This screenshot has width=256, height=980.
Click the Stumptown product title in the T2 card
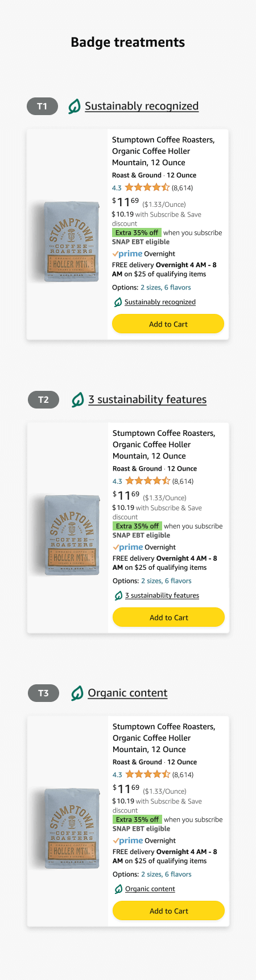164,444
